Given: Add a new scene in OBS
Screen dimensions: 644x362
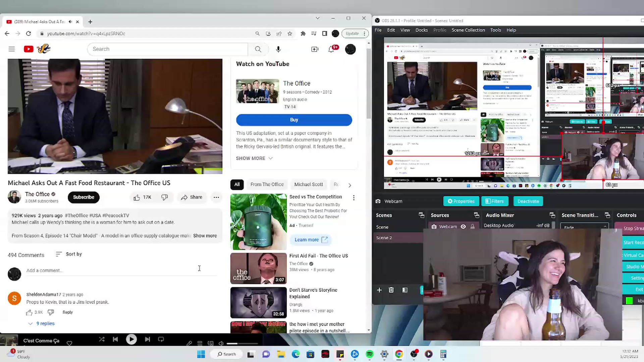Looking at the screenshot, I should pyautogui.click(x=379, y=290).
